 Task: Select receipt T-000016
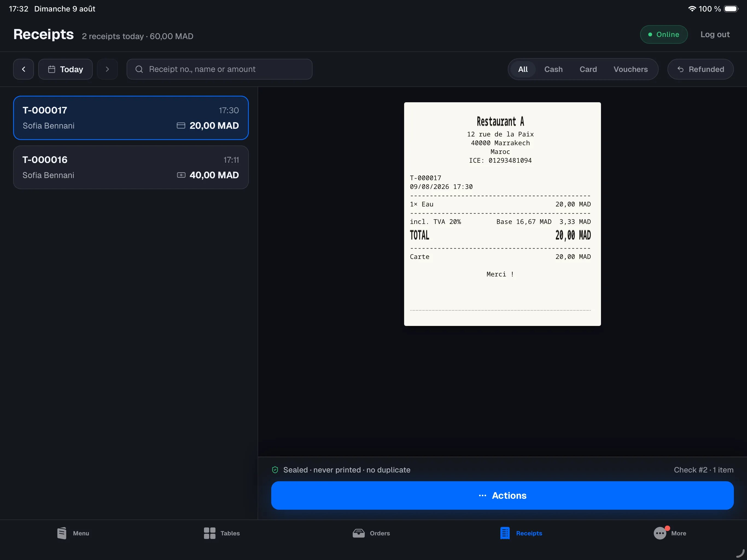tap(131, 167)
